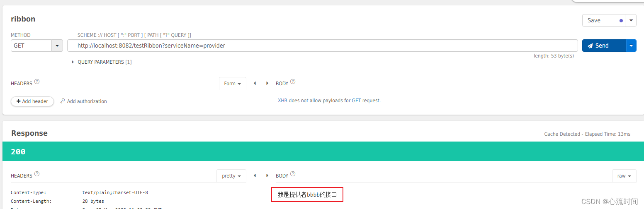Open the response headers pretty dropdown
Screen dimensions: 644x209
pos(231,176)
